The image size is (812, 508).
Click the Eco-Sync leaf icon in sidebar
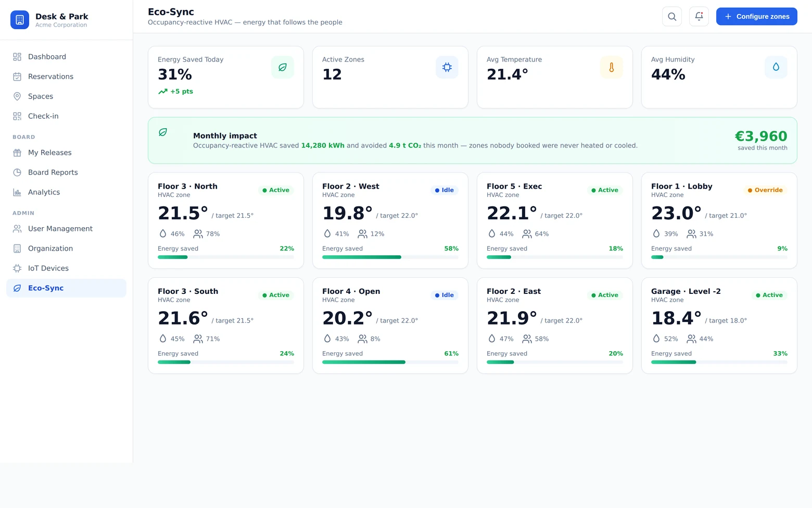pyautogui.click(x=17, y=288)
